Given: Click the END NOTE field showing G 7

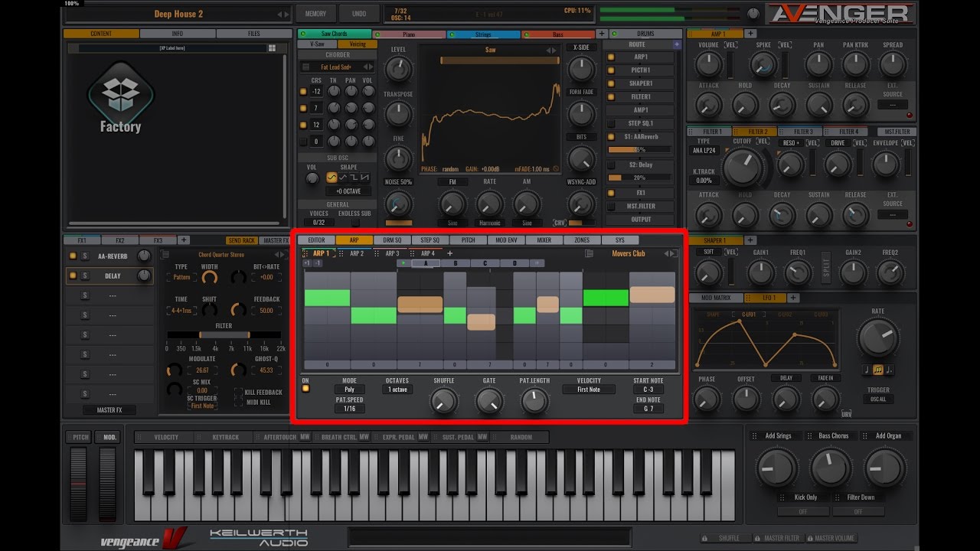Looking at the screenshot, I should [648, 409].
